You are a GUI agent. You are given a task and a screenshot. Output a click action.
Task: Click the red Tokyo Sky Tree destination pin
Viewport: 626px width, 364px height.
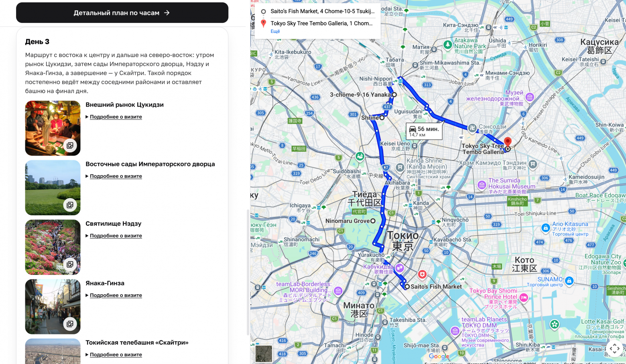point(508,142)
